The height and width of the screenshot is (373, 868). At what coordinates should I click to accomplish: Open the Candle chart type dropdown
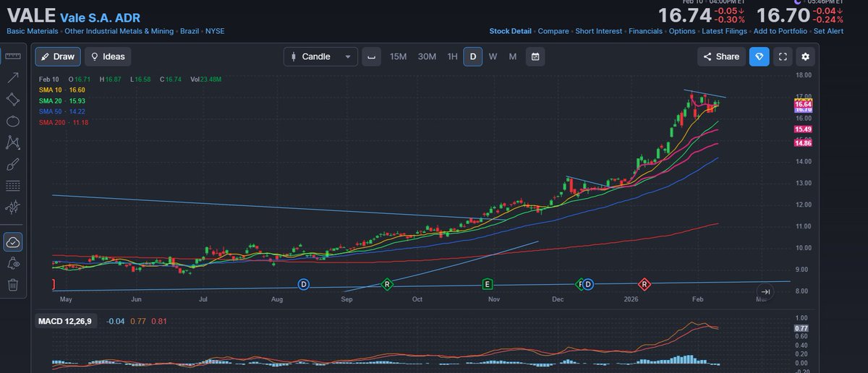click(320, 56)
